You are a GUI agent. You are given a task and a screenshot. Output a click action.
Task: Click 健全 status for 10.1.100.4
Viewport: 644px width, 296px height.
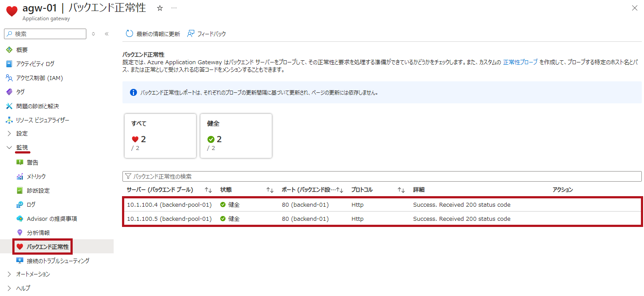tap(230, 205)
